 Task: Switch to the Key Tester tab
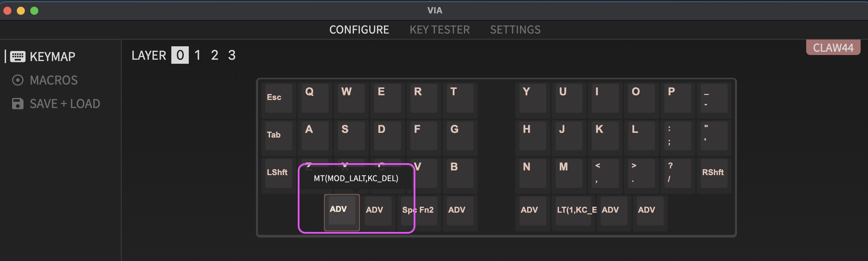439,30
